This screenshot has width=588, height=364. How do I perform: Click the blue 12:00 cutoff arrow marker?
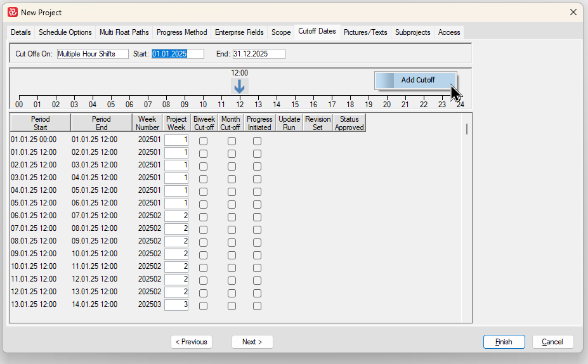239,87
